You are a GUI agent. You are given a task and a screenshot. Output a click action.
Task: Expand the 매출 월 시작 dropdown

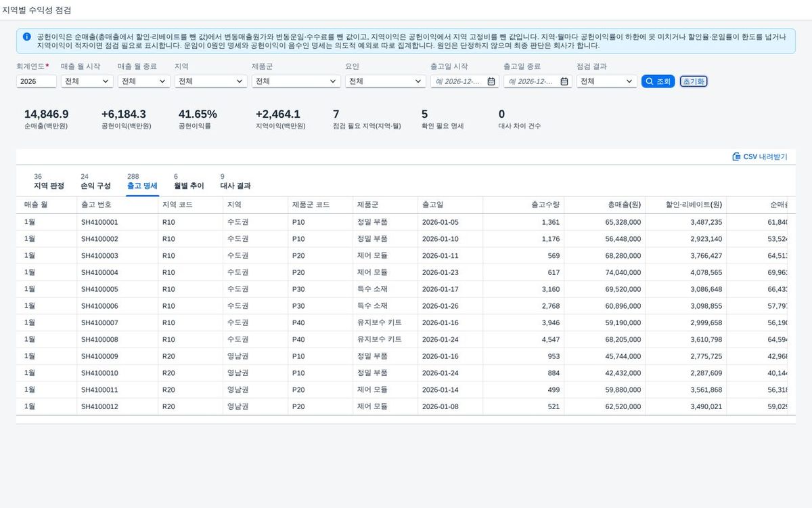click(87, 81)
